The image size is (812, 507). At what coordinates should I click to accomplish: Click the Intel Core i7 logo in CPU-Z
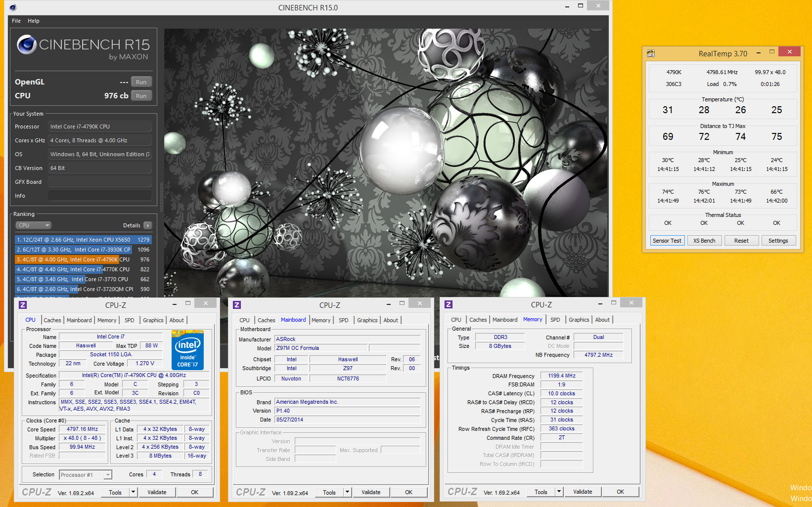187,350
